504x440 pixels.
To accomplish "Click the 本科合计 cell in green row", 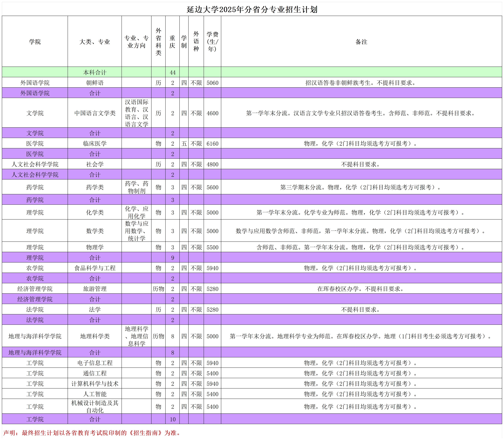I will [95, 72].
